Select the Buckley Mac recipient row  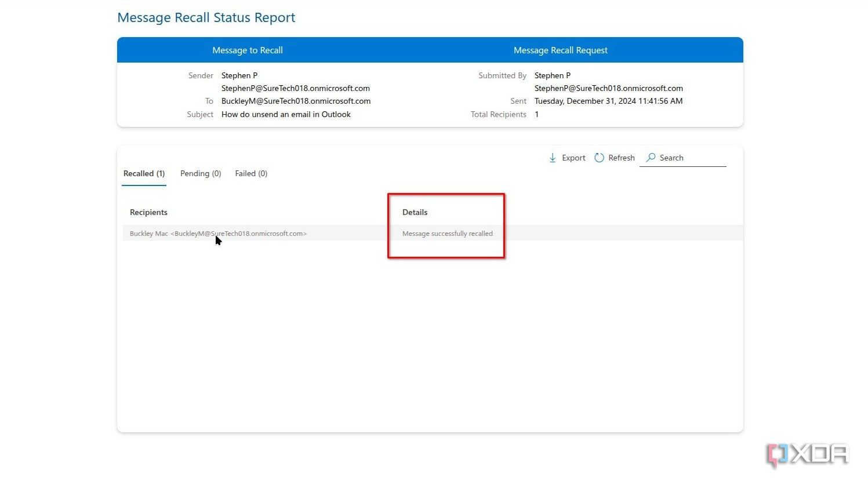[219, 233]
